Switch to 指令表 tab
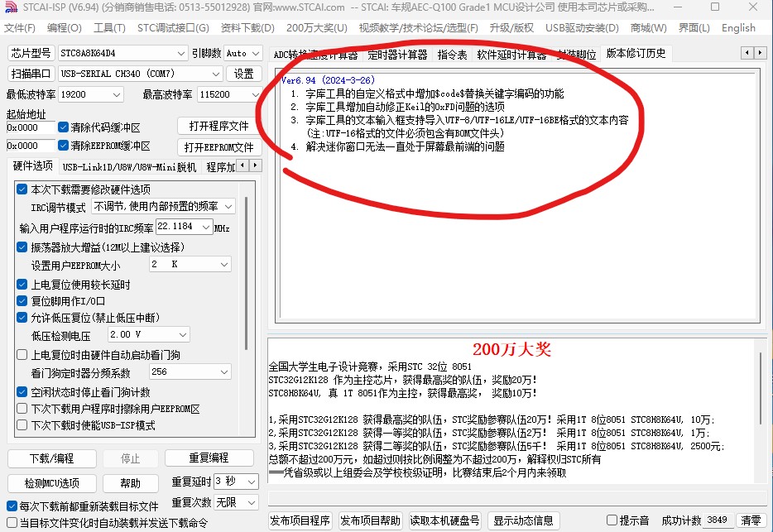773x532 pixels. pos(452,55)
